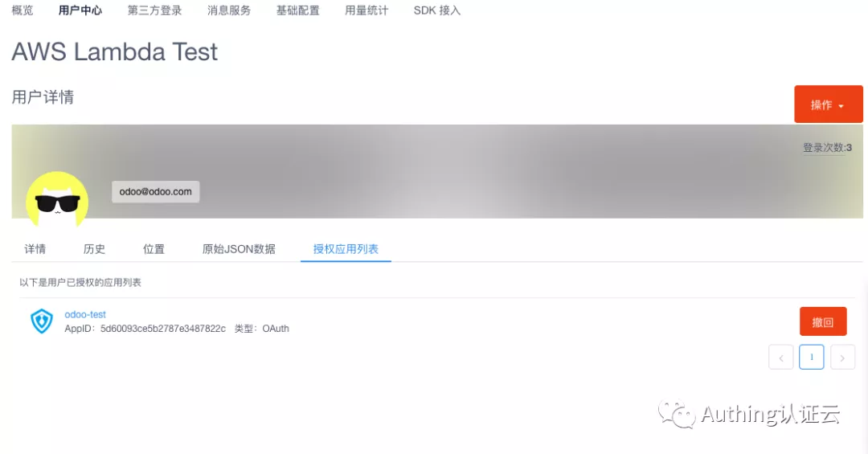The image size is (868, 454).
Task: Go to the previous page arrow
Action: click(781, 357)
